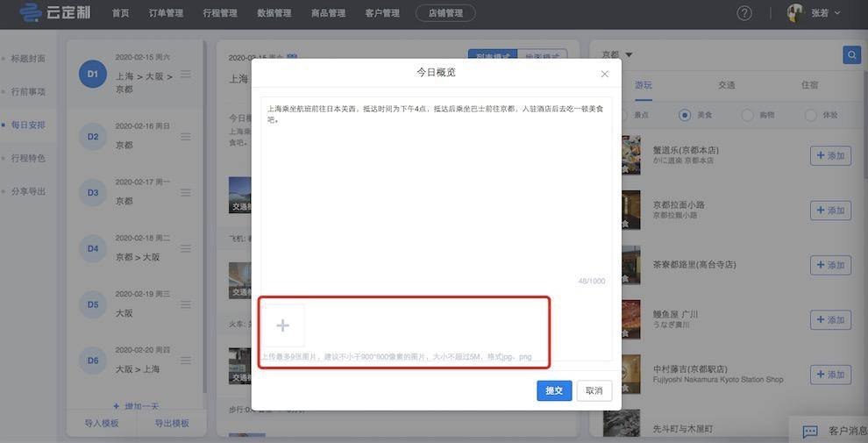Select the D6 day circle
Viewport: 868px width, 443px height.
tap(92, 360)
